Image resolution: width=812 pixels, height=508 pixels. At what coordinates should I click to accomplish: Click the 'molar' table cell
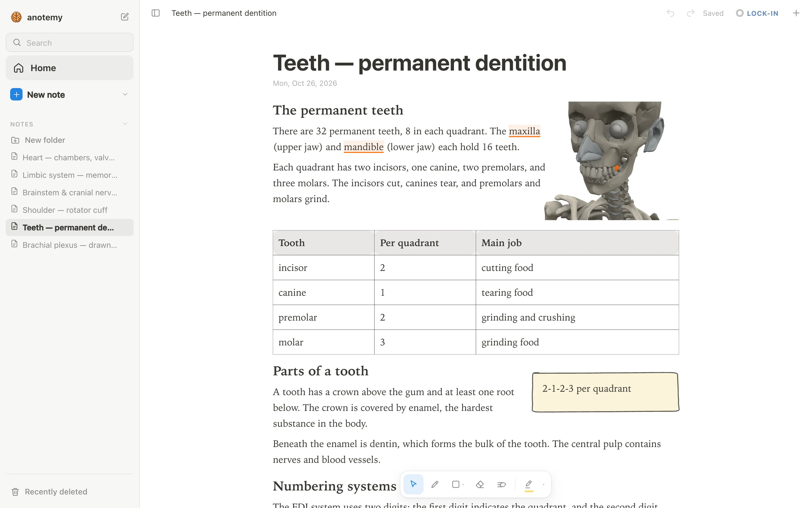[323, 342]
